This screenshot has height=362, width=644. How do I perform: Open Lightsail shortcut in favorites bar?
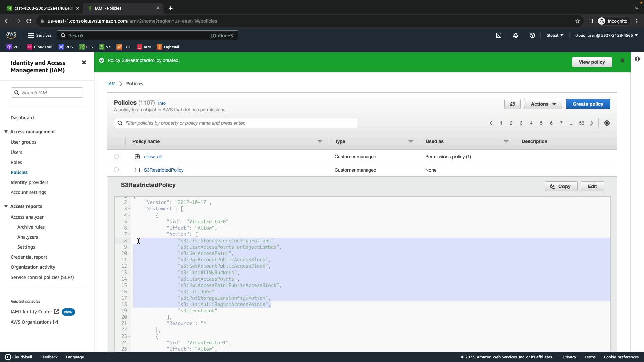tap(168, 47)
